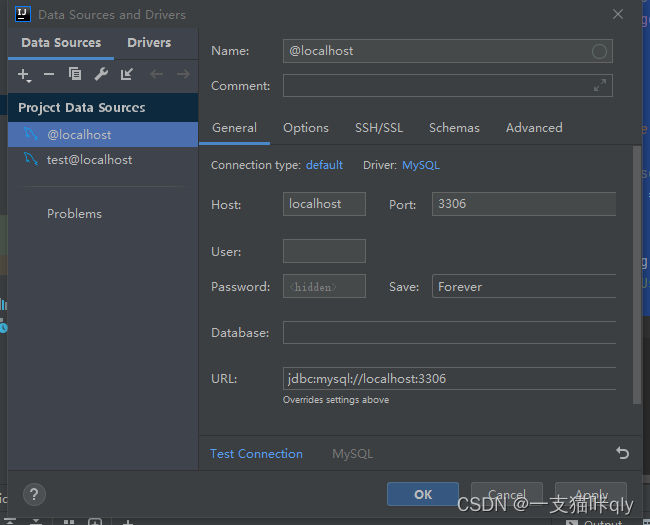Click MySQL driver label next to Test Connection
Viewport: 650px width, 525px height.
pos(352,454)
